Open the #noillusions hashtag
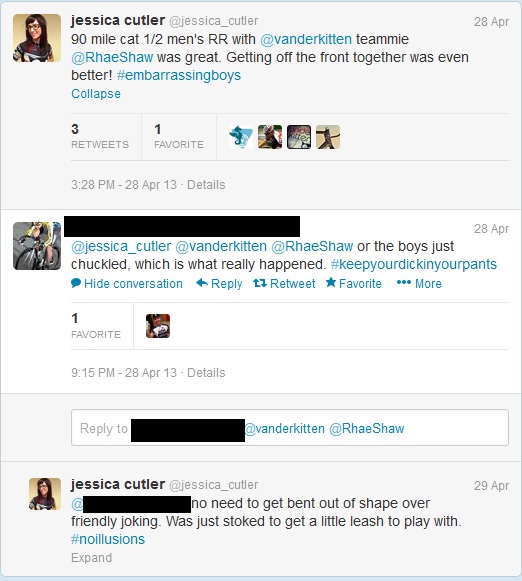Image resolution: width=522 pixels, height=581 pixels. click(108, 539)
